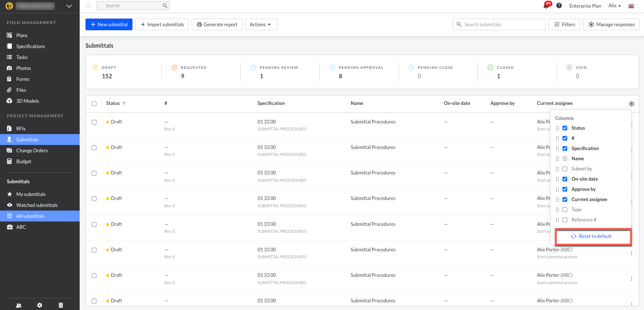Open the notifications bell
Viewport: 644px width, 310px height.
(x=546, y=6)
